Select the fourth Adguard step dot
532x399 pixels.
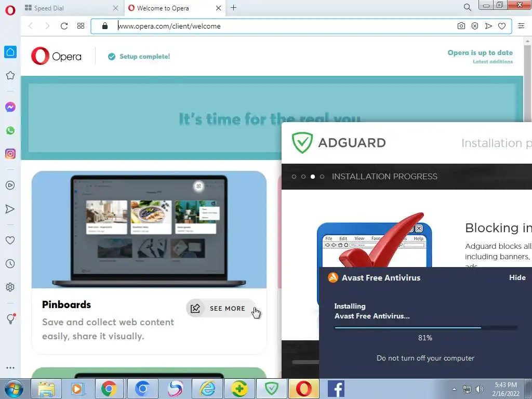click(322, 177)
